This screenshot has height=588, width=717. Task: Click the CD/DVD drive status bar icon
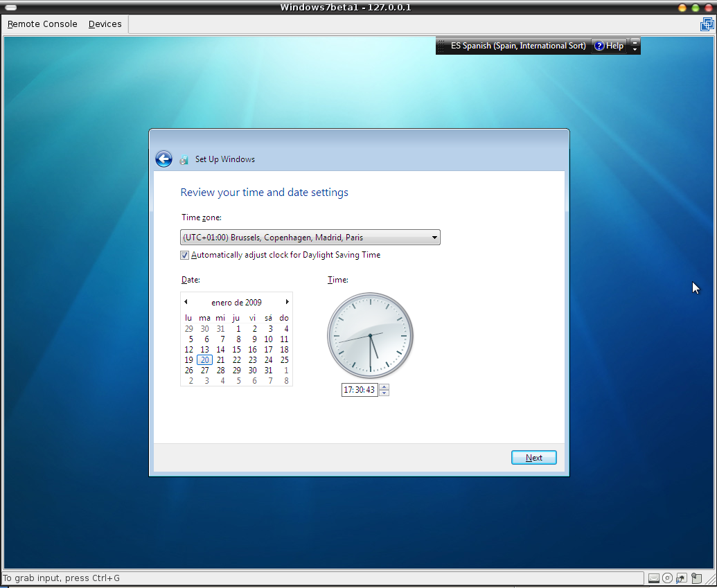coord(667,578)
